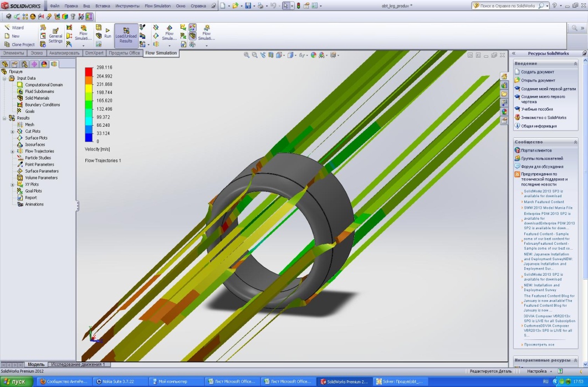The width and height of the screenshot is (588, 387).
Task: Open dropdown arrow next to Select cursor
Action: coord(292,6)
